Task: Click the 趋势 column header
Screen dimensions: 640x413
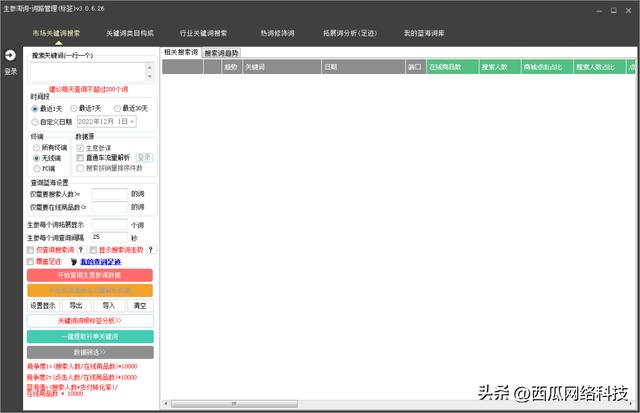Action: 231,67
